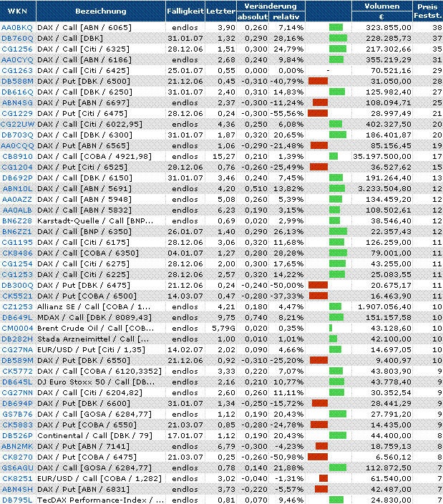The width and height of the screenshot is (443, 504).
Task: Click the percentage -50,98%
Action: (286, 457)
